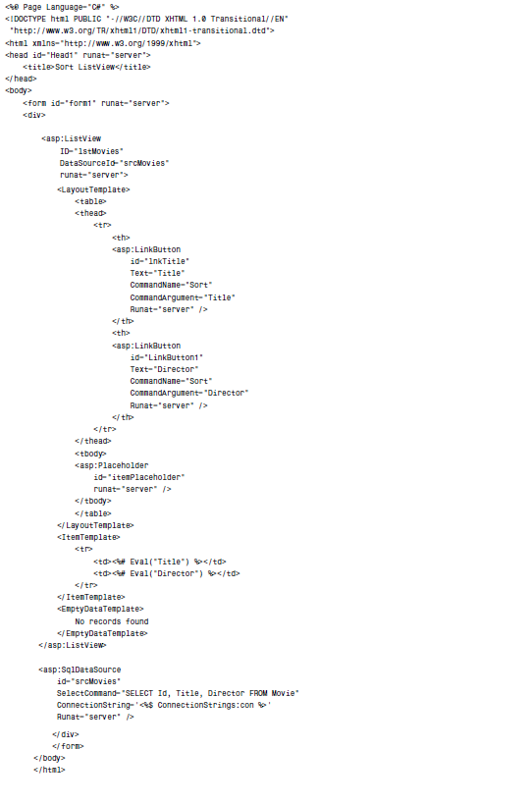Click the title Sort ListView text
The image size is (532, 804).
(x=86, y=67)
